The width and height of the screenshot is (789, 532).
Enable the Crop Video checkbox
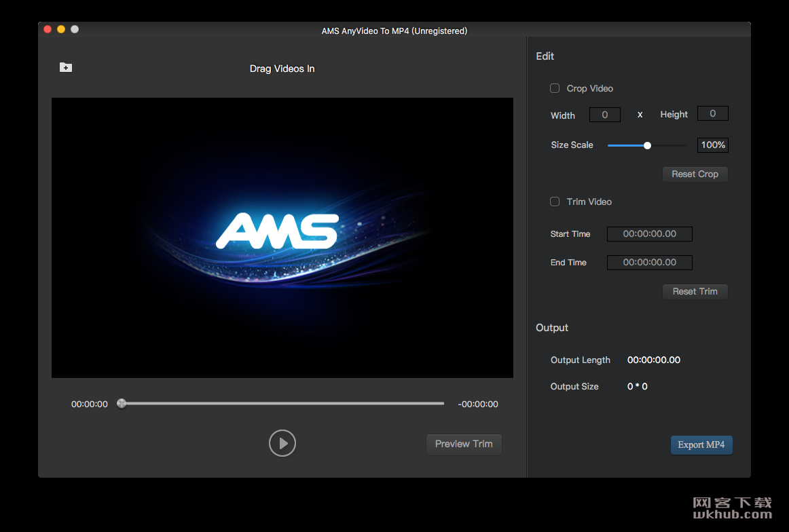(555, 88)
